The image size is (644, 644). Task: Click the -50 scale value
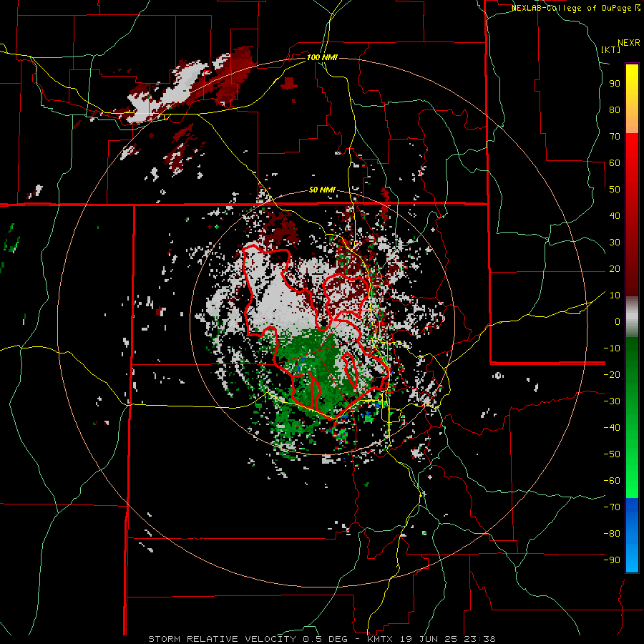click(x=612, y=454)
